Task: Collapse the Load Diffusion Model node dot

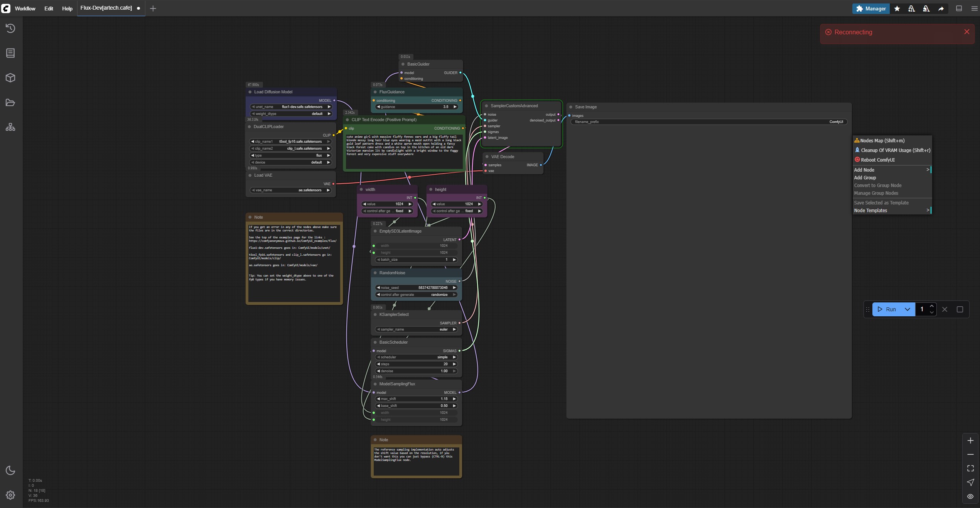Action: coord(250,92)
